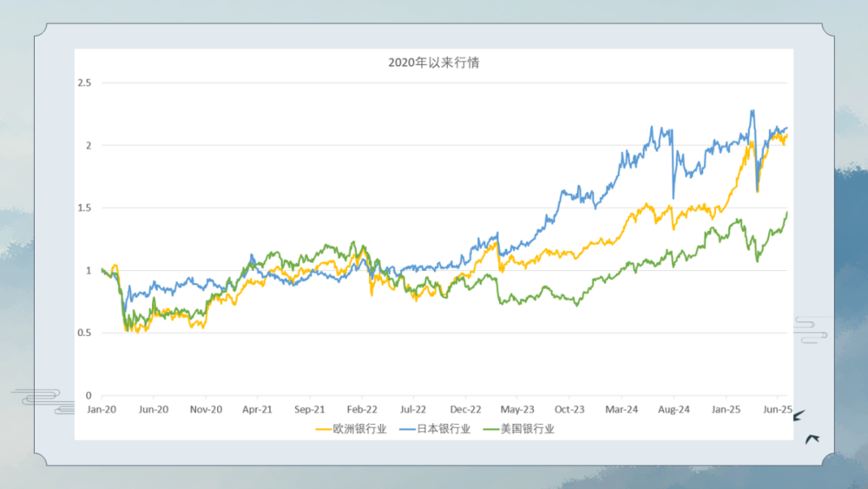Click the Jan-20 x-axis label
This screenshot has width=868, height=489.
(102, 408)
